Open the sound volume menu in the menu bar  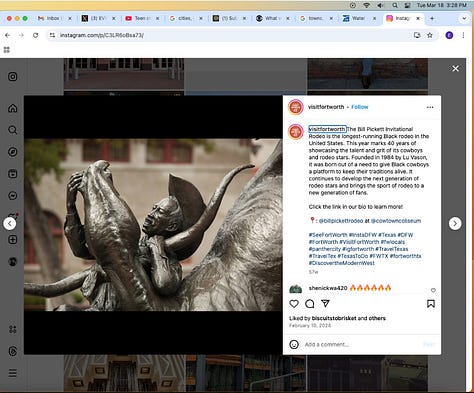tap(381, 5)
